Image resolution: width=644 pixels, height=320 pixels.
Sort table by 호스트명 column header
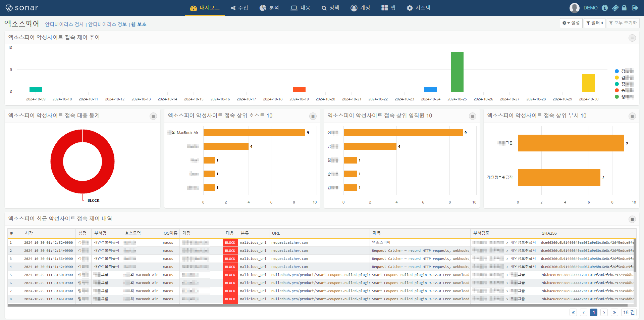coord(141,233)
